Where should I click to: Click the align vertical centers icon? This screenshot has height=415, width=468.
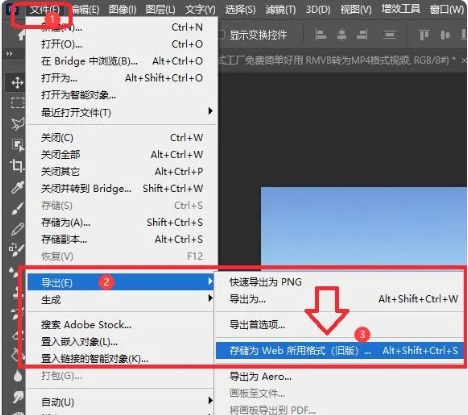[445, 35]
